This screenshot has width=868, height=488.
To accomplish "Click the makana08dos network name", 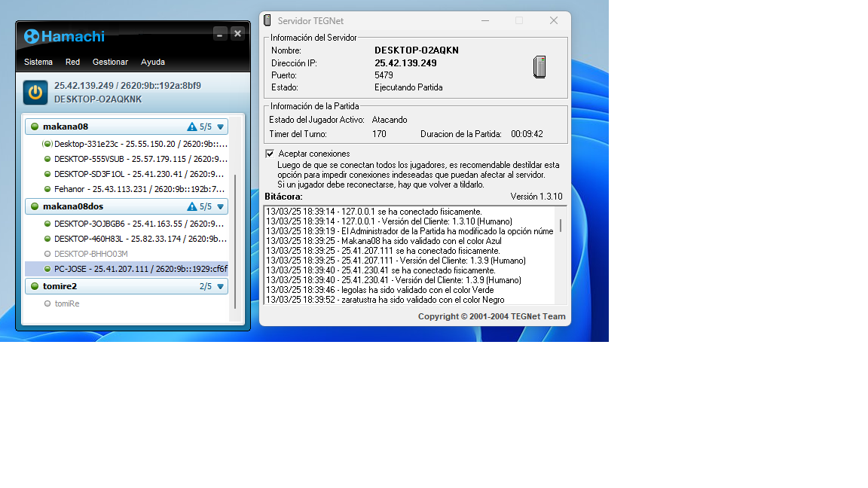I will [x=73, y=206].
